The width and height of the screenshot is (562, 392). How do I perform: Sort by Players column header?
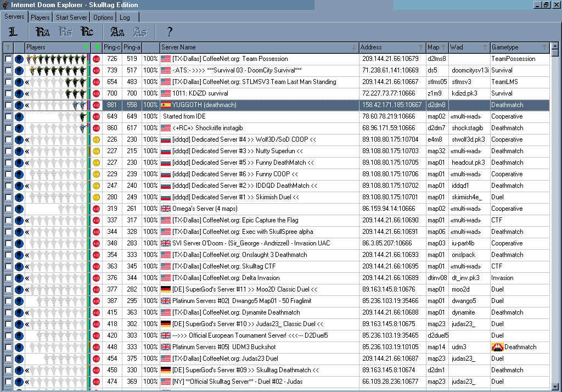point(57,47)
